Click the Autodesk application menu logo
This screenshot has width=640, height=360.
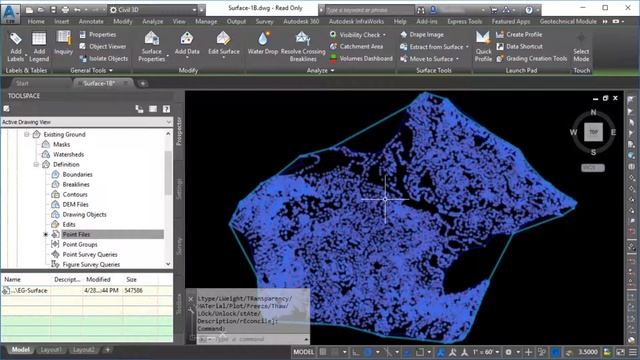pos(10,13)
